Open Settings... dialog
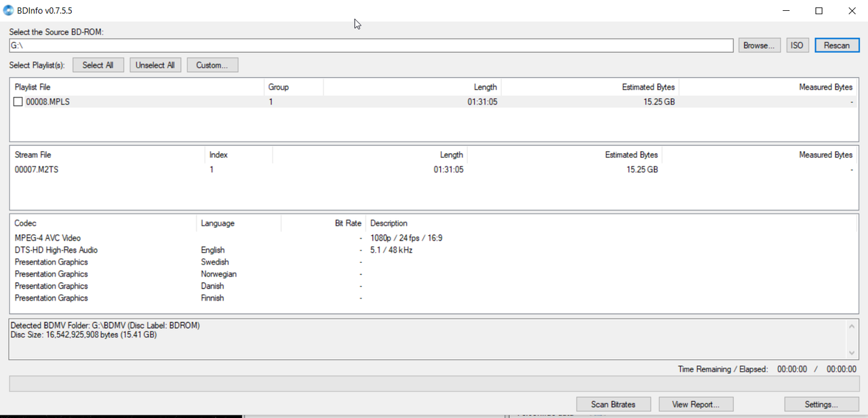This screenshot has height=418, width=868. click(x=822, y=404)
